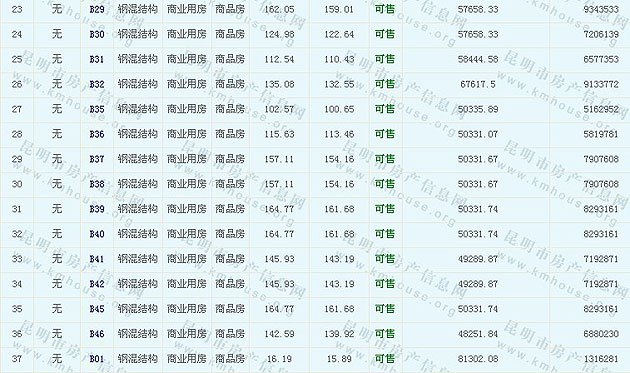Screen dimensions: 630x373
Task: Click the B31 room number link
Action: click(x=97, y=59)
